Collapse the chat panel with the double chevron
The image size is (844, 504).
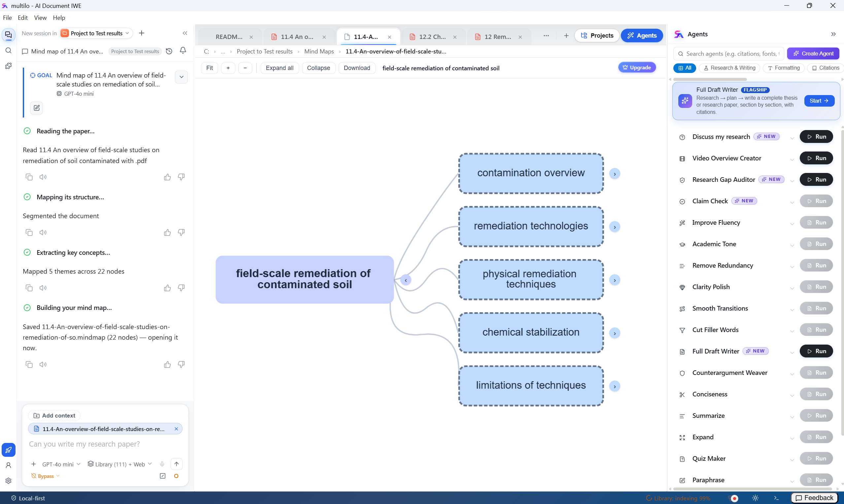185,33
